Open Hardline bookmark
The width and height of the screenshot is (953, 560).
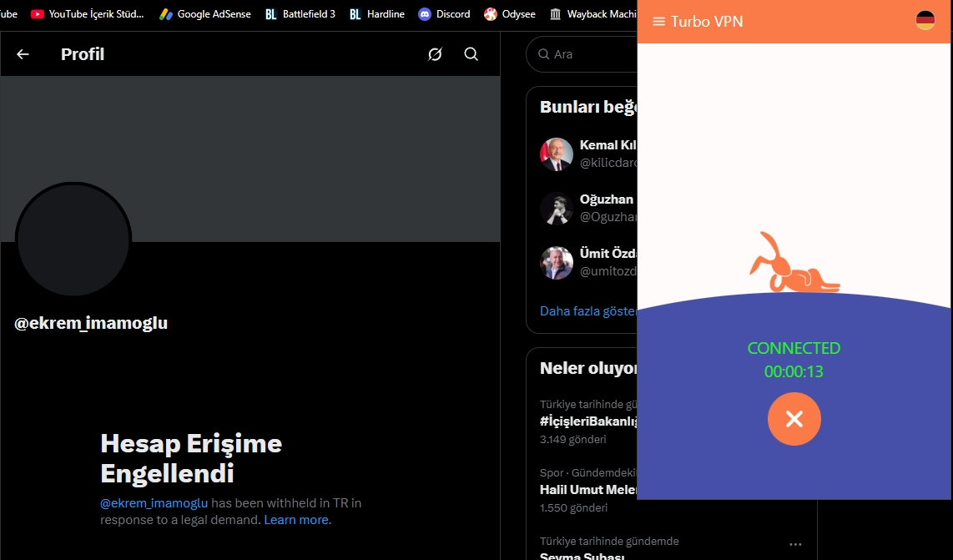[x=377, y=14]
